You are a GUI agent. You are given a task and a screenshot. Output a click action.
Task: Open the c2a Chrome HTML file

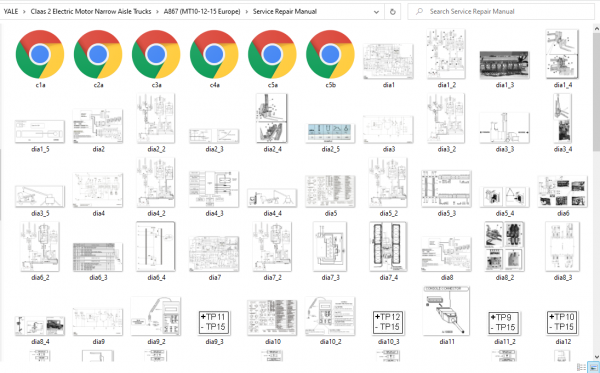point(98,55)
